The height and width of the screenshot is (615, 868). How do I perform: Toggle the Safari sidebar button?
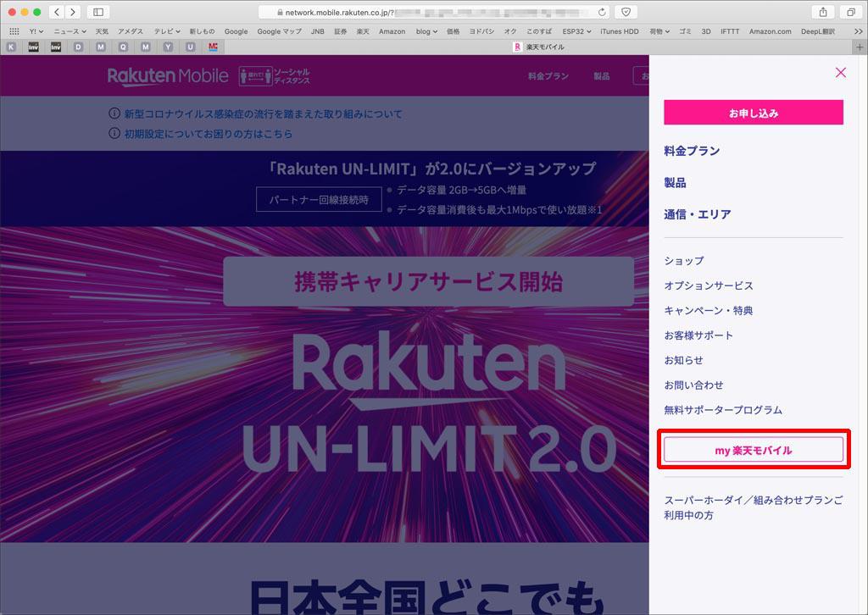coord(98,12)
